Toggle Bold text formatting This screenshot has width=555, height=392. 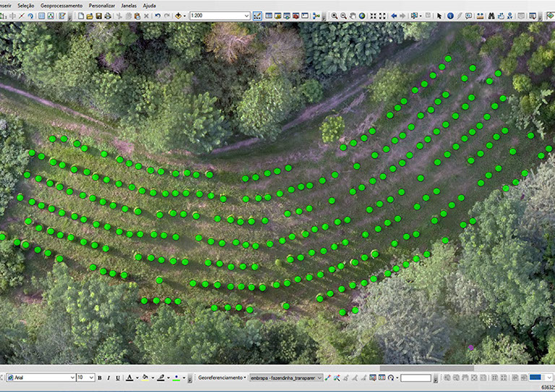click(100, 378)
